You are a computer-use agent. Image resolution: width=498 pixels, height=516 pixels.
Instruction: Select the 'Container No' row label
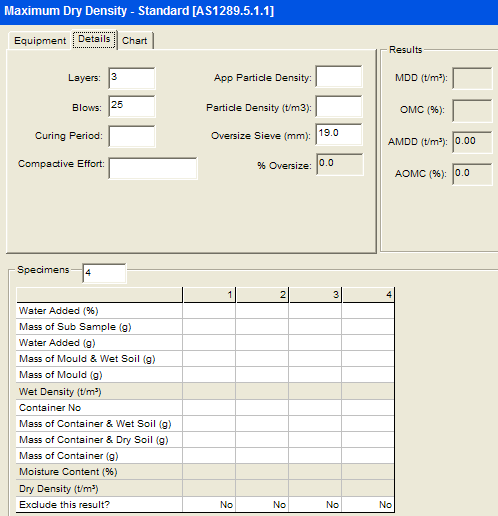pos(50,407)
